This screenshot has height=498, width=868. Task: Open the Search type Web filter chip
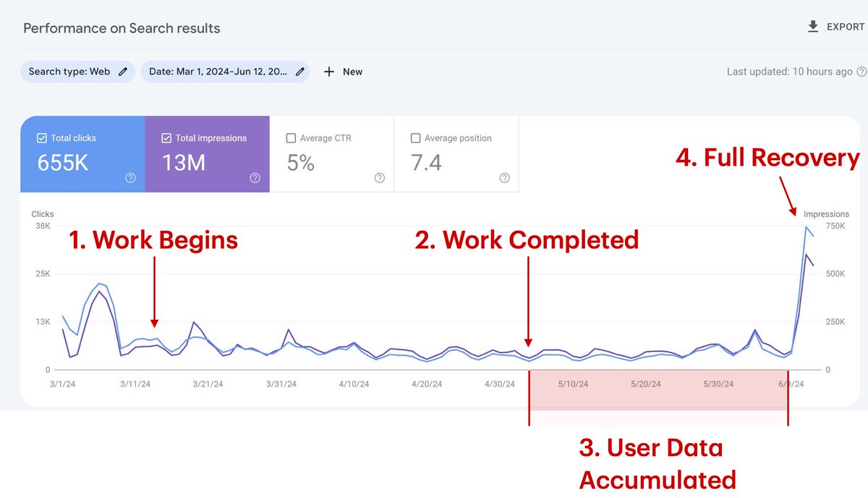coord(77,72)
